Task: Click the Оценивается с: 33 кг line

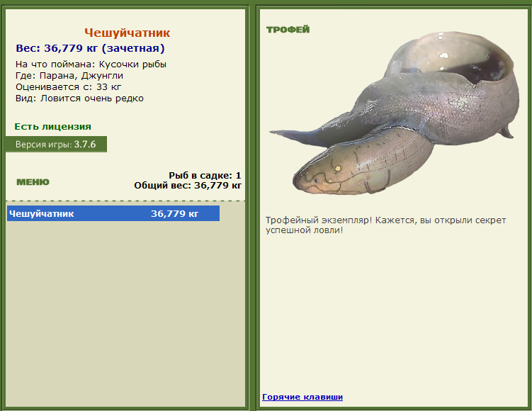Action: click(x=68, y=87)
